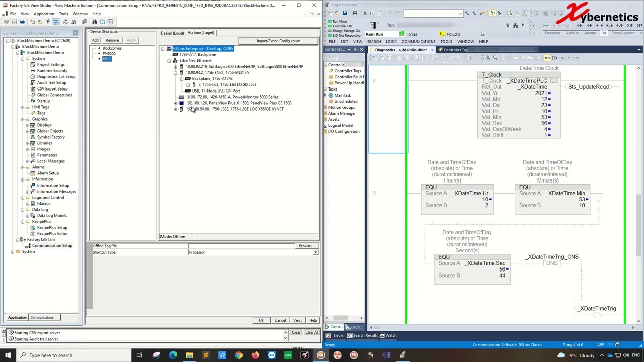Open the Controller Tags editor tab
Screen dimensions: 644x362
pyautogui.click(x=454, y=50)
